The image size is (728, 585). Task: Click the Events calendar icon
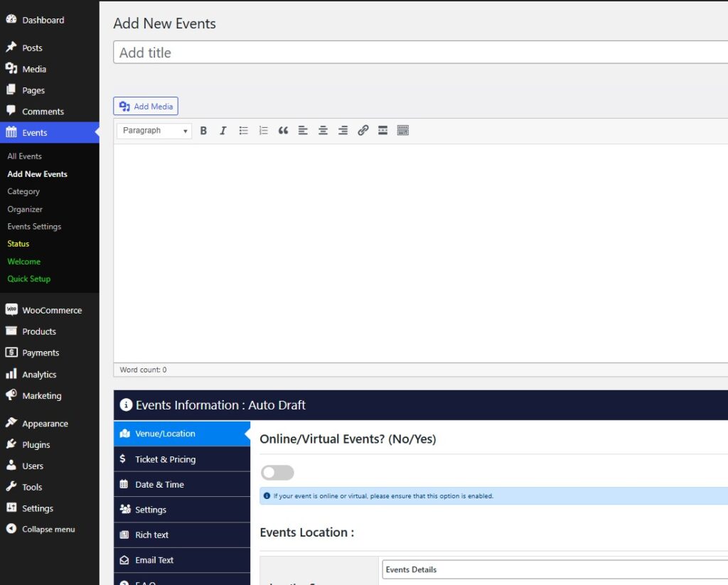pyautogui.click(x=11, y=132)
